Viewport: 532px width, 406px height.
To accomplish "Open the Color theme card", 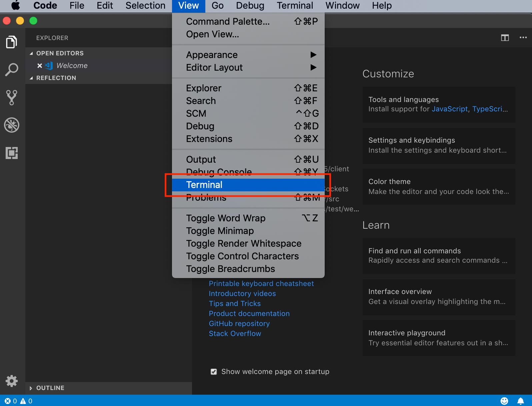I will point(439,187).
